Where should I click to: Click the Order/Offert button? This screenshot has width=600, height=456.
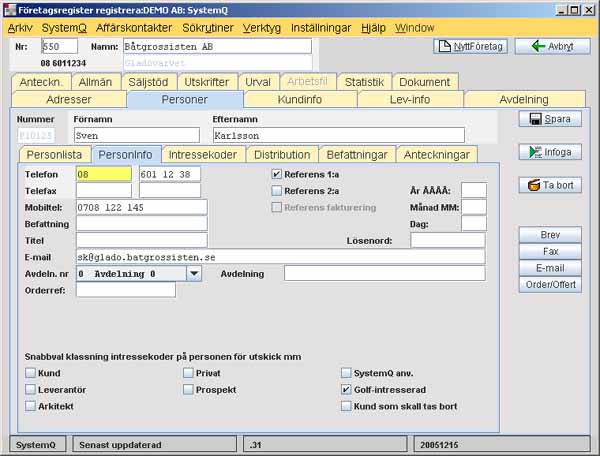(550, 285)
